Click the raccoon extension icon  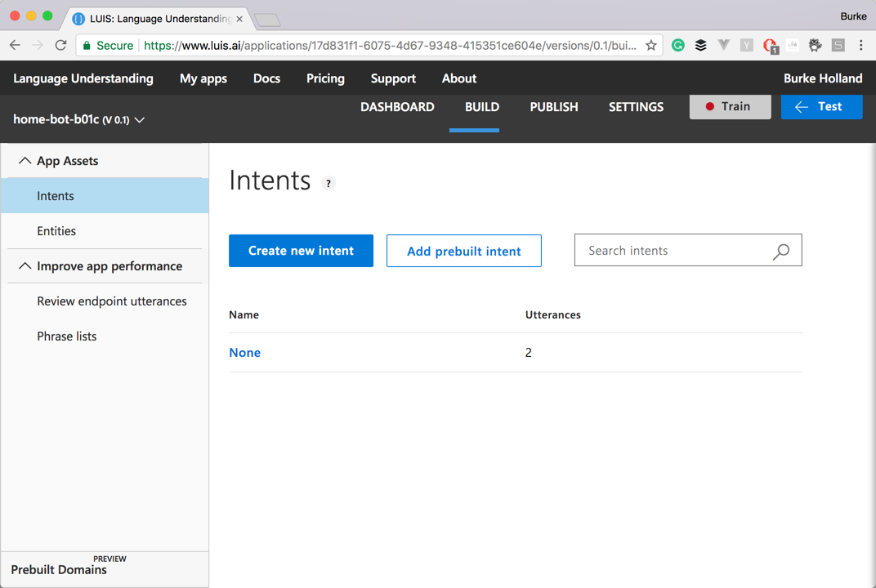click(815, 46)
